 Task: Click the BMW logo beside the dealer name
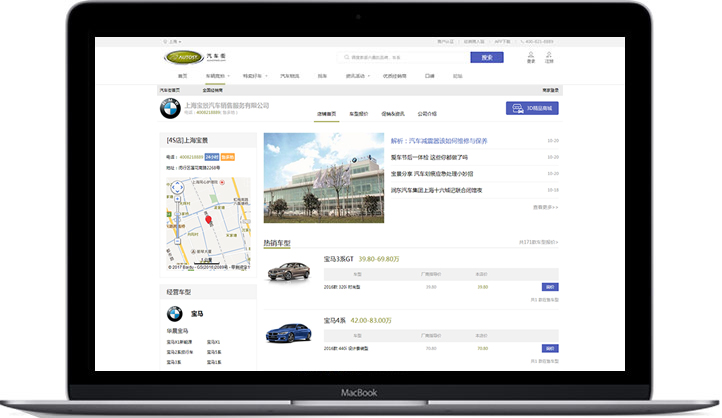tap(170, 109)
